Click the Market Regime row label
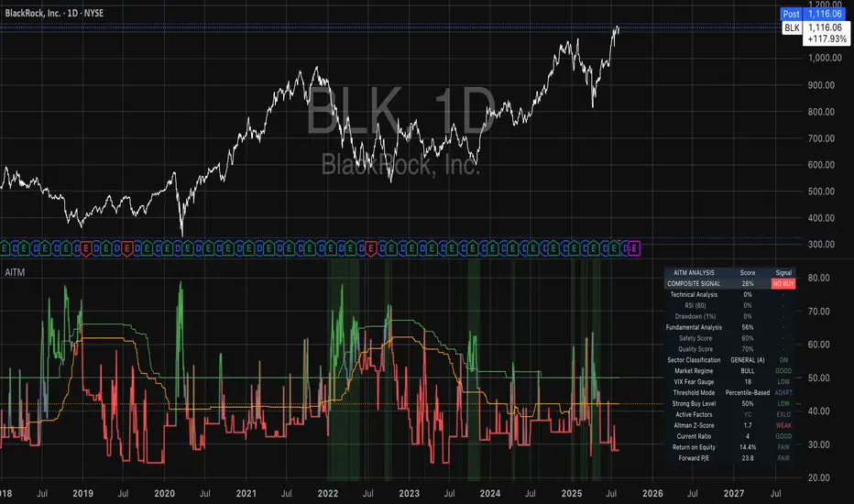 694,371
